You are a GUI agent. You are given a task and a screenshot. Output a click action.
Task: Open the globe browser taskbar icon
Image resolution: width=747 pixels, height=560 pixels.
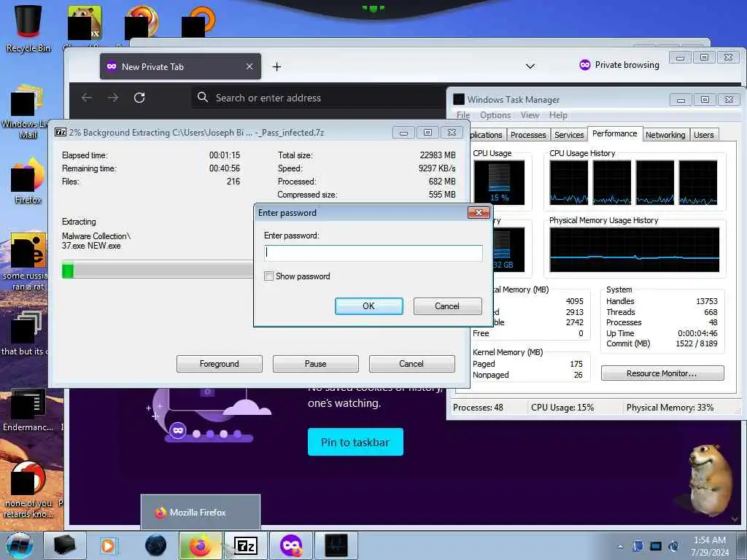pos(156,545)
